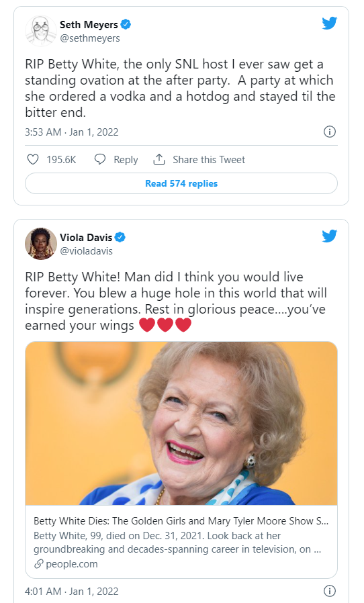Open @violadavis handle link

tap(86, 251)
